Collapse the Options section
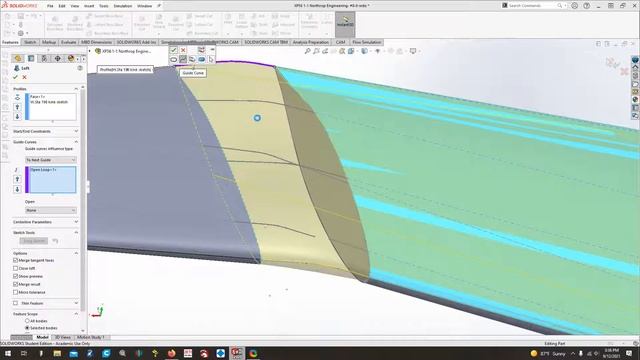 click(76, 253)
